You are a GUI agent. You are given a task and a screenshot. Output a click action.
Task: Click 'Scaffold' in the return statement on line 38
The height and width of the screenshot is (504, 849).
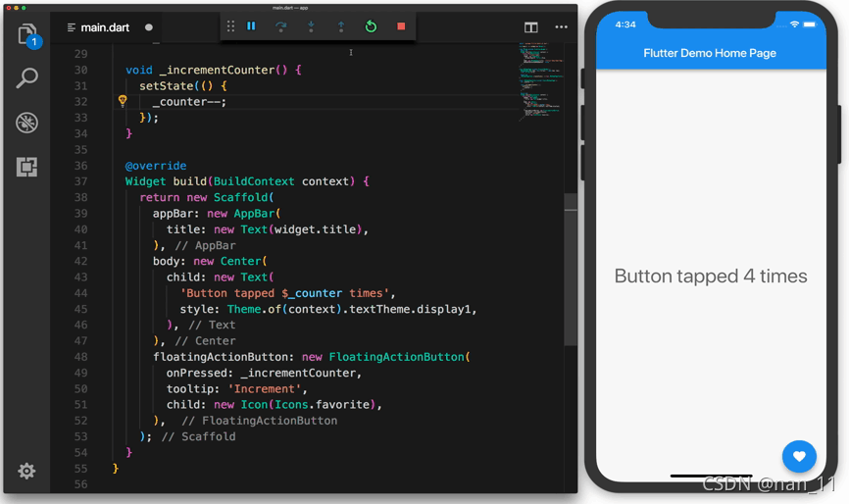(x=240, y=198)
